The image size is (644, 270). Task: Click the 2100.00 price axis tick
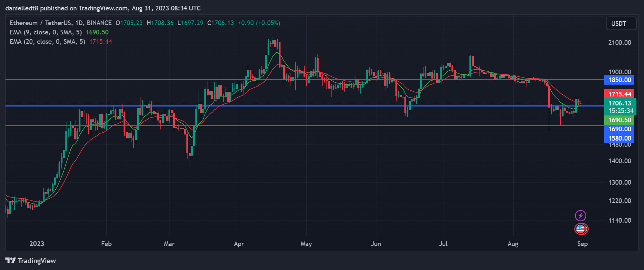pyautogui.click(x=619, y=43)
